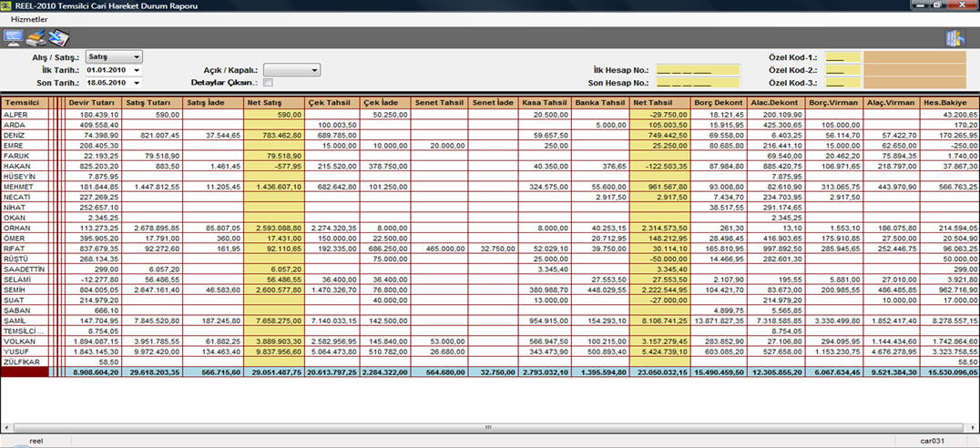Click the İlk Hesap No input field
Viewport: 980px width, 448px height.
coord(686,70)
